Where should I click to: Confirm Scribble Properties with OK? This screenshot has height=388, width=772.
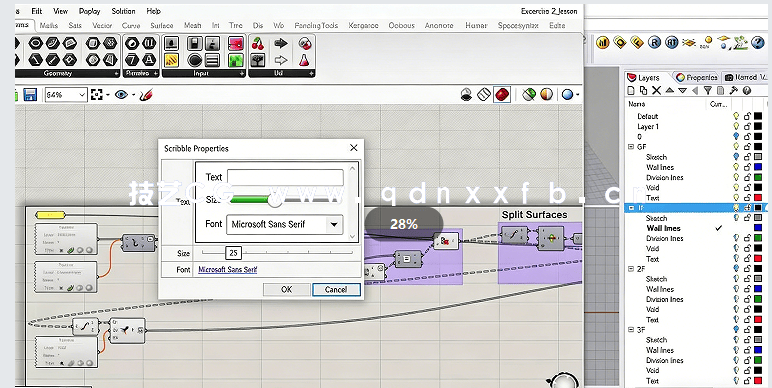coord(287,290)
